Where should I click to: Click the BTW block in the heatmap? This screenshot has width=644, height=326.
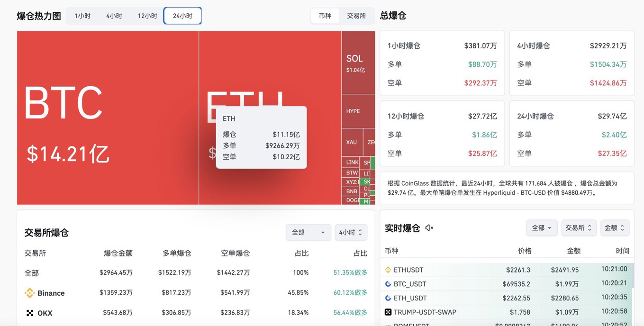click(351, 172)
